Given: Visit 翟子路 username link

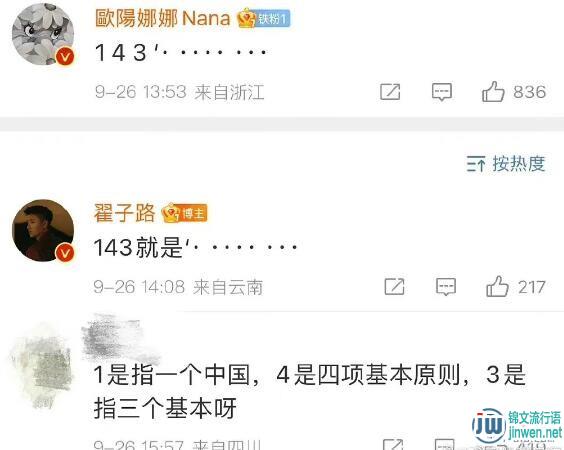Looking at the screenshot, I should point(124,213).
